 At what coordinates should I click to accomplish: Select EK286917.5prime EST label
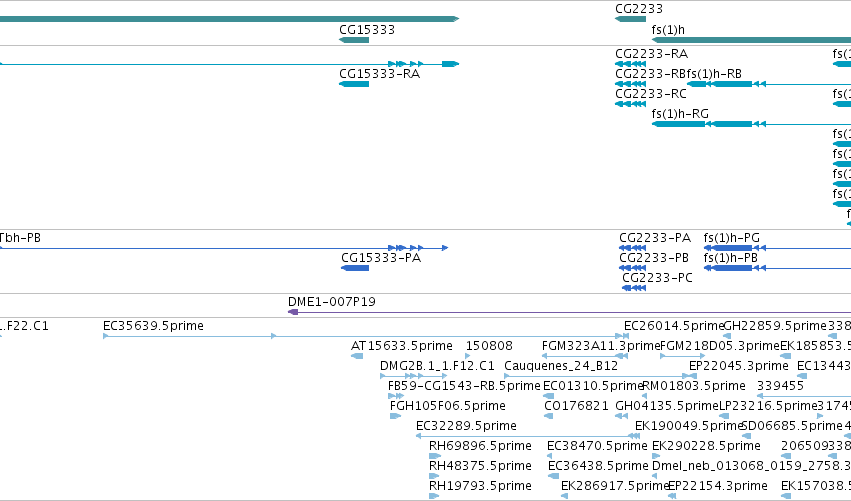615,486
